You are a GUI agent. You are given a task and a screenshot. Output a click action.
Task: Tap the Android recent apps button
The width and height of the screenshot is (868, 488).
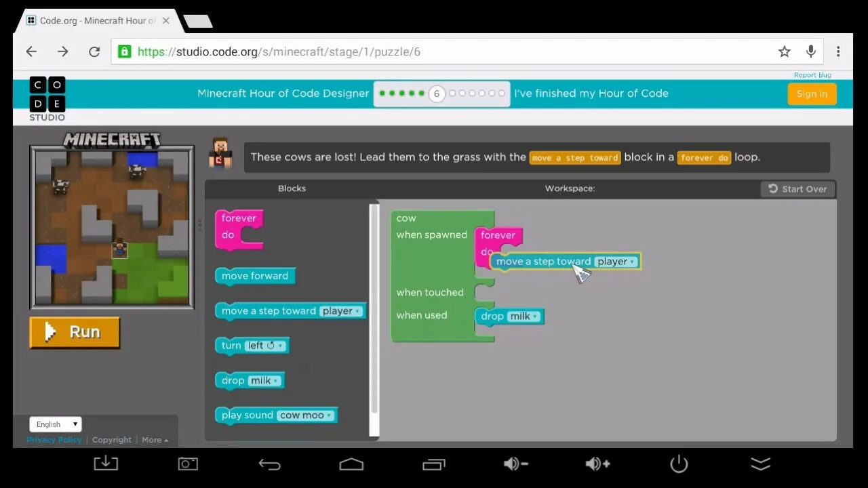pos(433,464)
